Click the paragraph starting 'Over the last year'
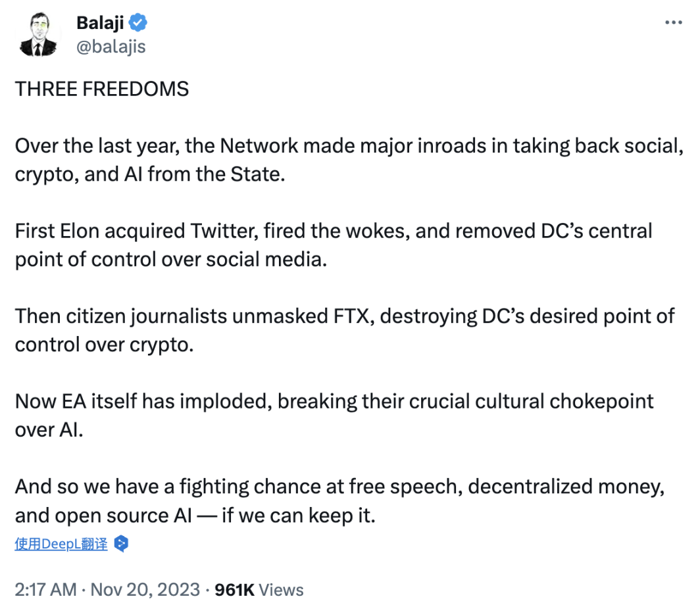The image size is (700, 607). coord(349,160)
